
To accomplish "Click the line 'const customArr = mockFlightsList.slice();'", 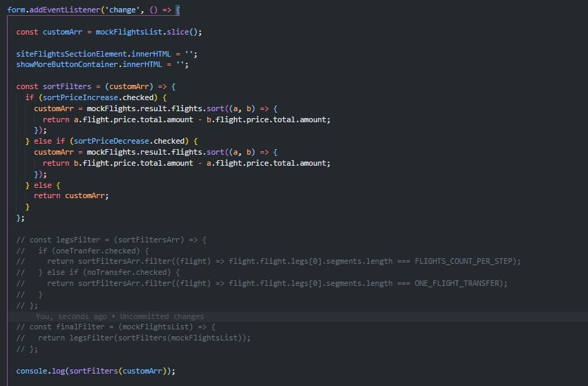I will pos(109,32).
